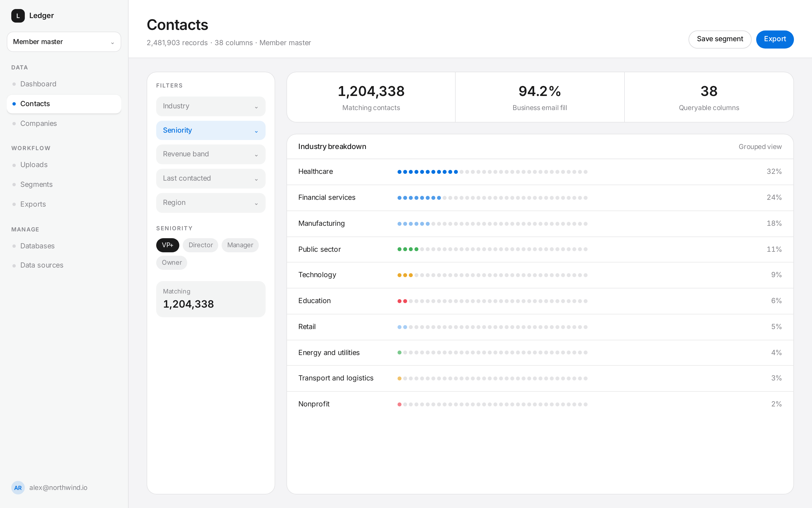Expand the Seniority filter dropdown
The height and width of the screenshot is (508, 812).
pyautogui.click(x=211, y=130)
